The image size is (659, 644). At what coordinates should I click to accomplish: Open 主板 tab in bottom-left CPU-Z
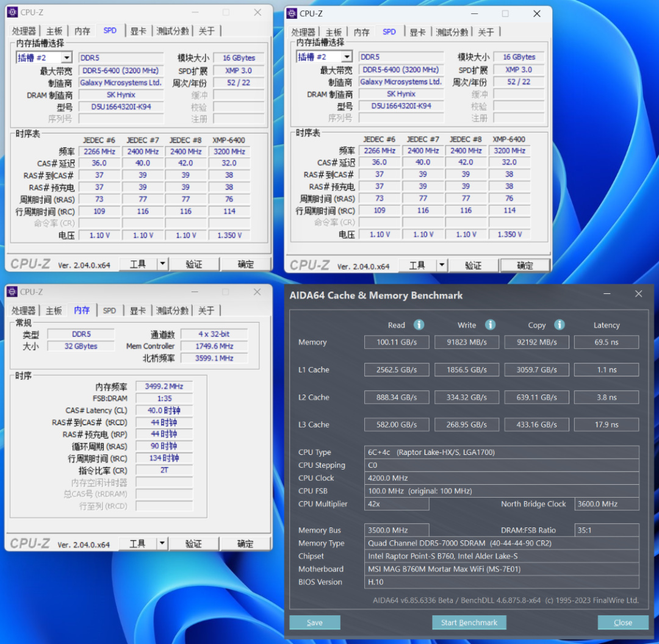tap(53, 310)
